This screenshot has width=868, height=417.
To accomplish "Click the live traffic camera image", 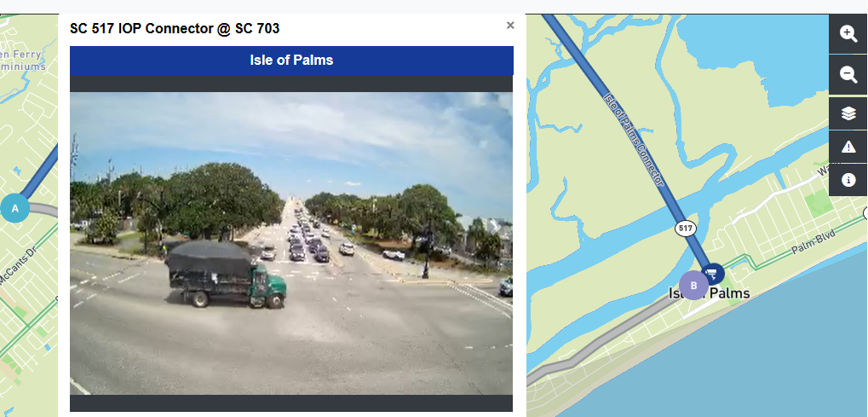I will [291, 243].
